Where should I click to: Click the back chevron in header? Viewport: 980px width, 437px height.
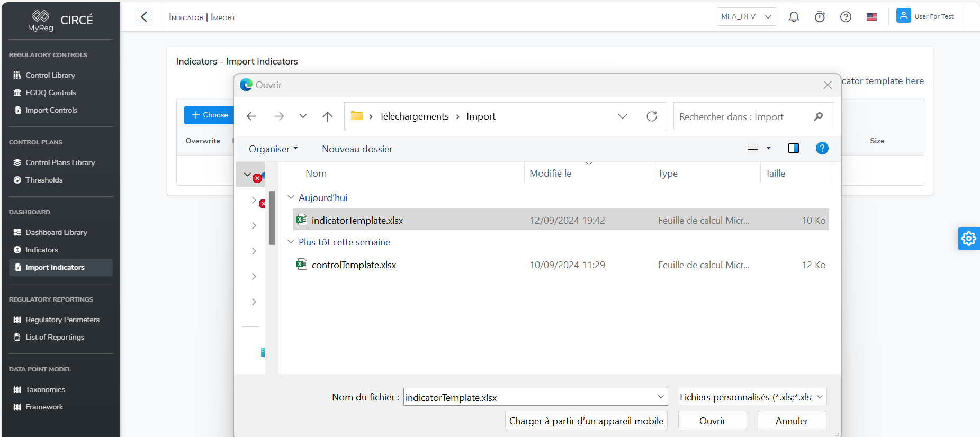144,17
